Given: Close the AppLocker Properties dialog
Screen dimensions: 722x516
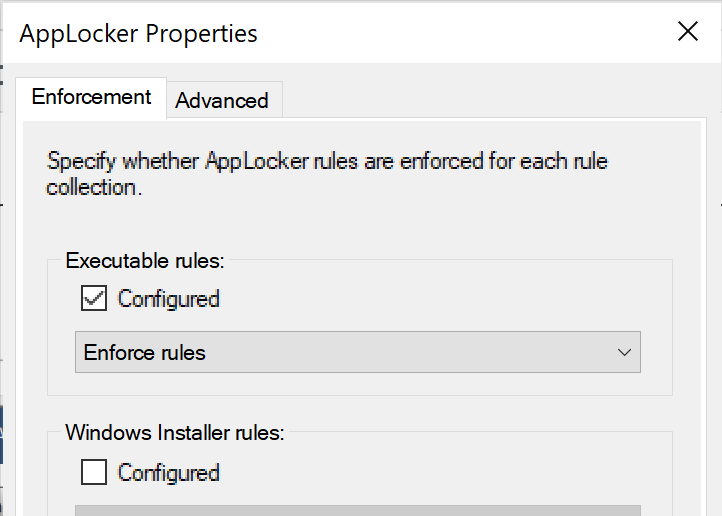Looking at the screenshot, I should point(687,32).
